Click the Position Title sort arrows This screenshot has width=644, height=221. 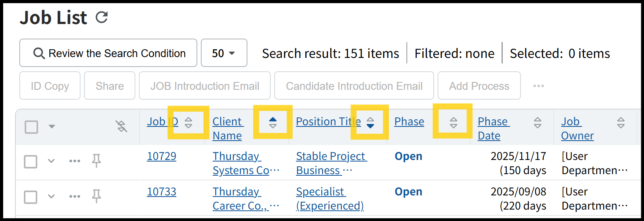pos(370,123)
